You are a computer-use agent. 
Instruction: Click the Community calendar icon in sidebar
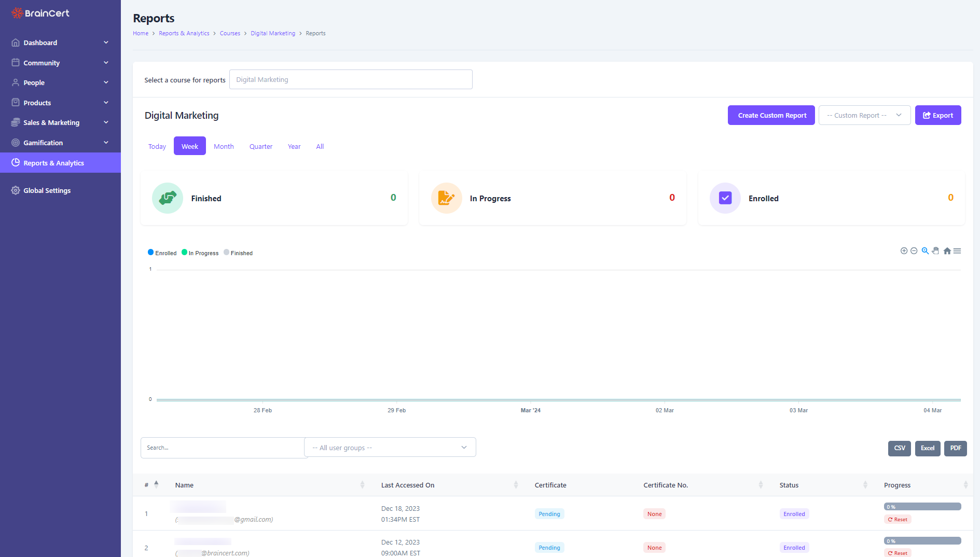tap(16, 63)
